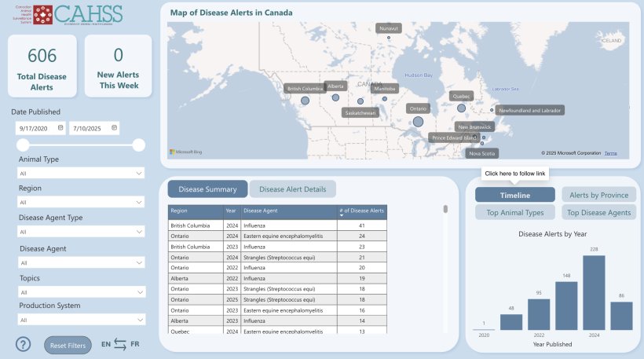Click the left date slider handle

[24, 145]
